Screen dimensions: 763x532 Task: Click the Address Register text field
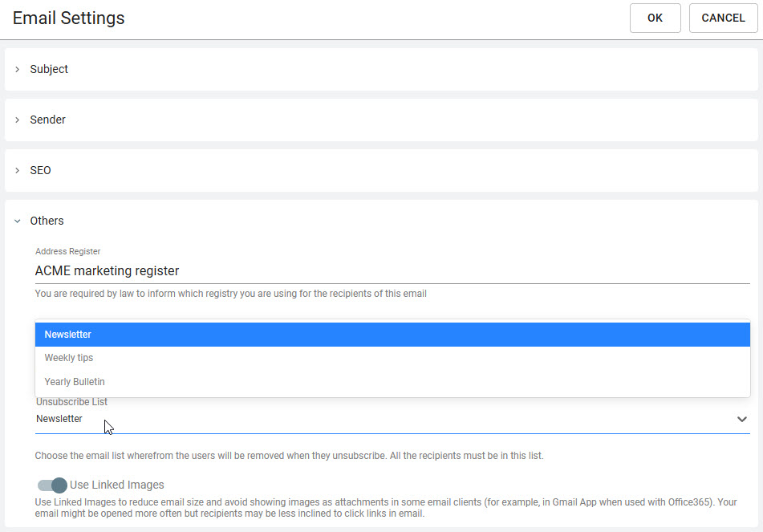[392, 270]
